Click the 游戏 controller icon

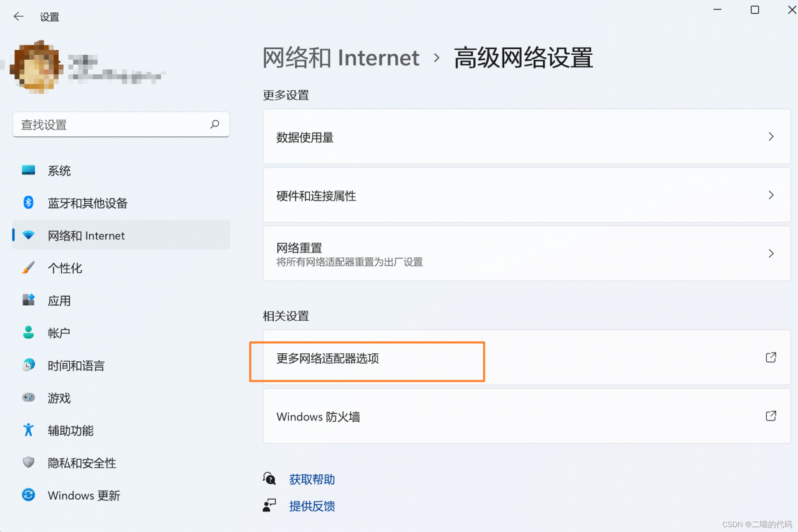tap(29, 397)
